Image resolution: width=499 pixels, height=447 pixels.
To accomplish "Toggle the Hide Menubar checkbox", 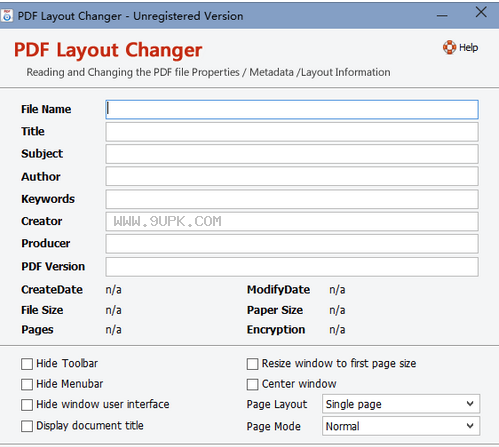I will pyautogui.click(x=27, y=384).
